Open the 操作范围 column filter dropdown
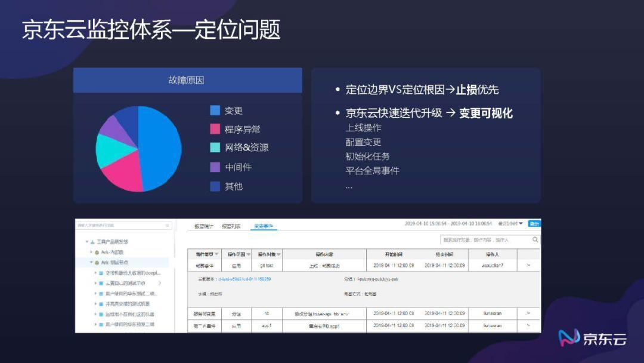644x363 pixels. pos(249,254)
